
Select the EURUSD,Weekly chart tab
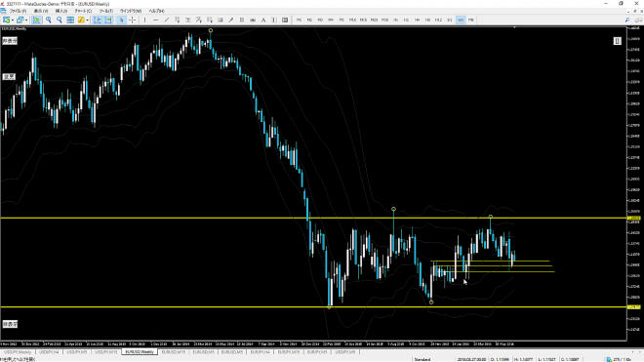pyautogui.click(x=140, y=352)
